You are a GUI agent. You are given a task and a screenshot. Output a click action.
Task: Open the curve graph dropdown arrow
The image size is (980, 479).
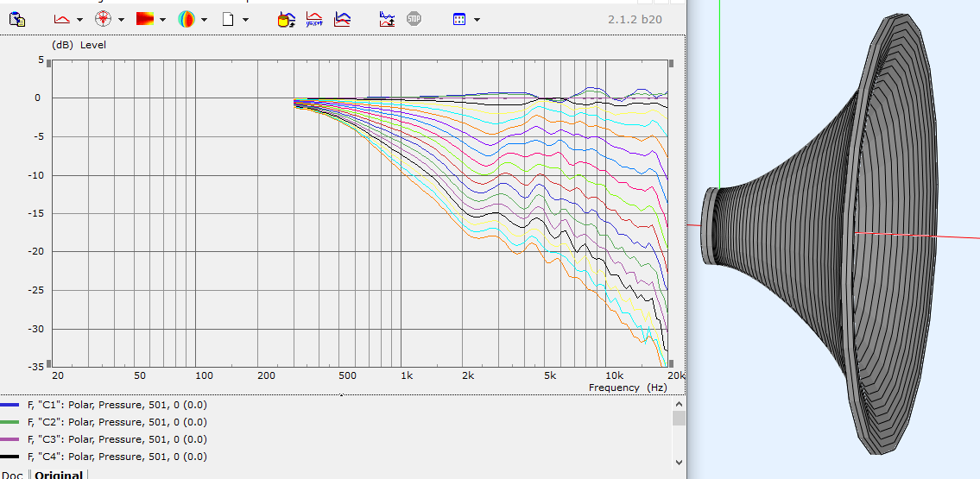(79, 20)
